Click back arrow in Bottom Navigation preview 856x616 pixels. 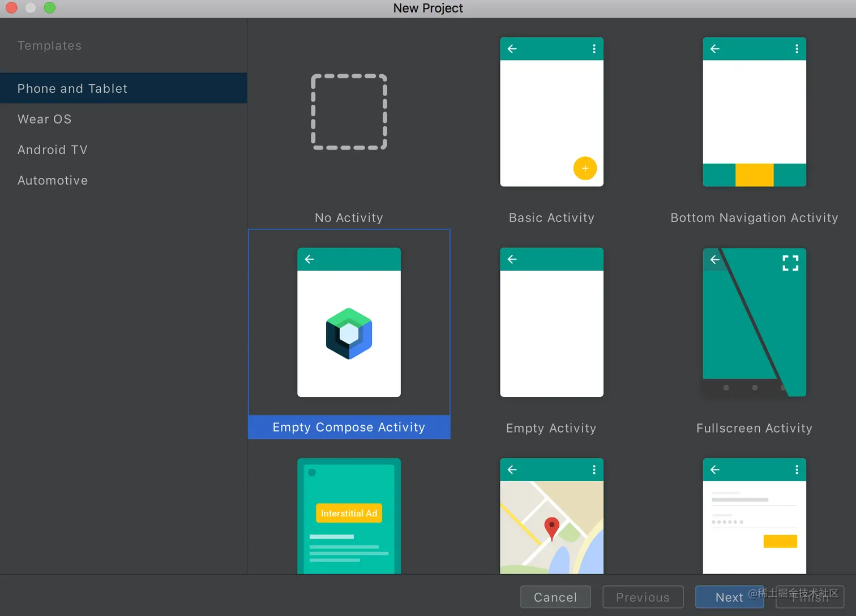coord(715,49)
